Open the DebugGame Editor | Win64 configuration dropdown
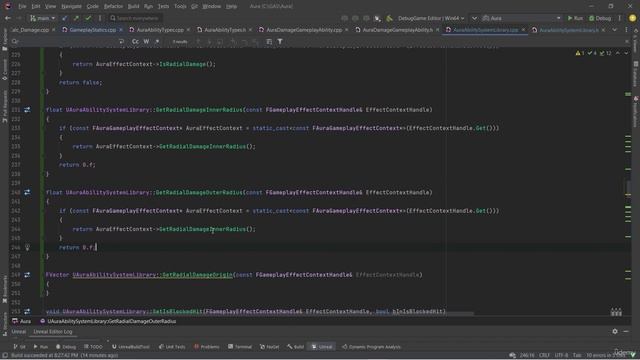The width and height of the screenshot is (640, 360). click(431, 18)
